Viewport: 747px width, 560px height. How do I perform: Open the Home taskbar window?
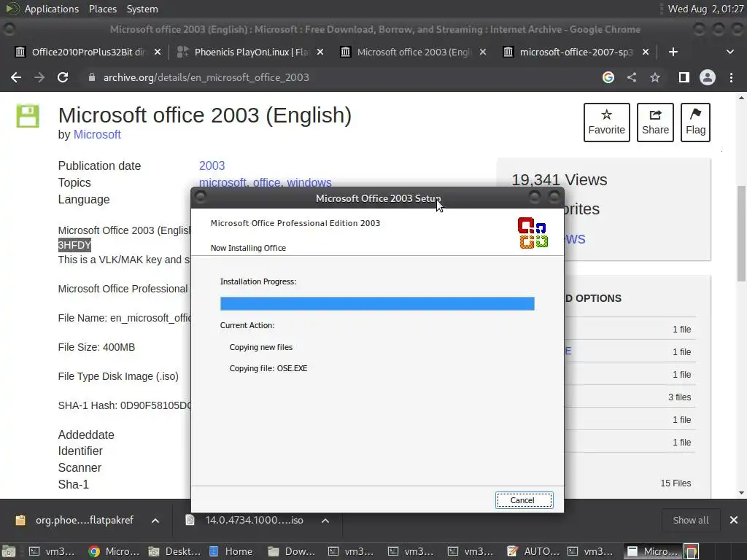tap(231, 551)
